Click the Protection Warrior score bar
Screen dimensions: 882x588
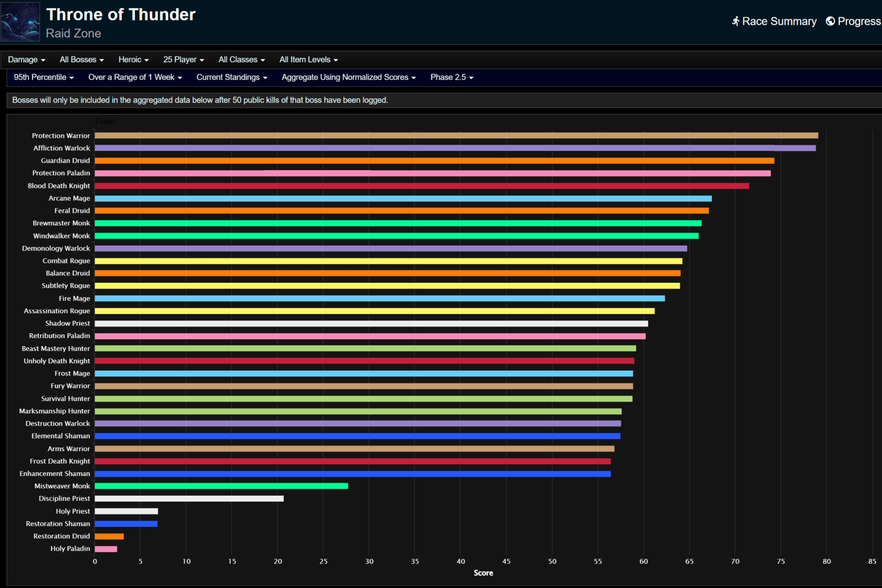coord(456,135)
